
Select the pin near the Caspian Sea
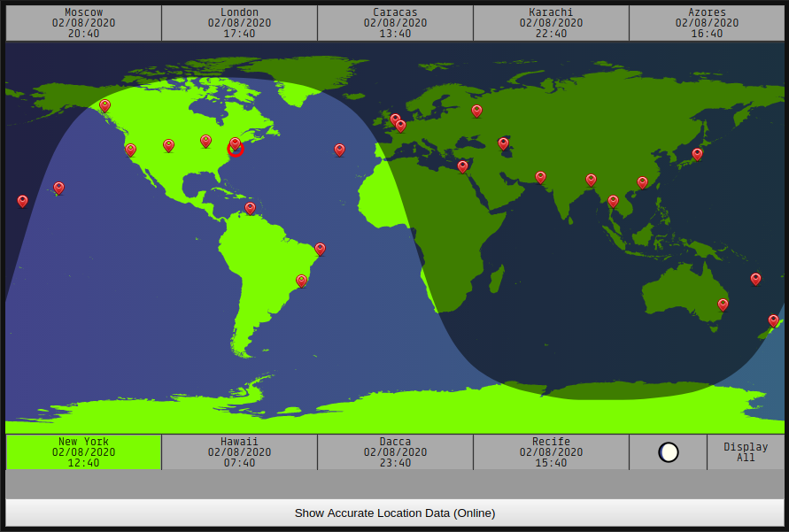click(x=503, y=143)
